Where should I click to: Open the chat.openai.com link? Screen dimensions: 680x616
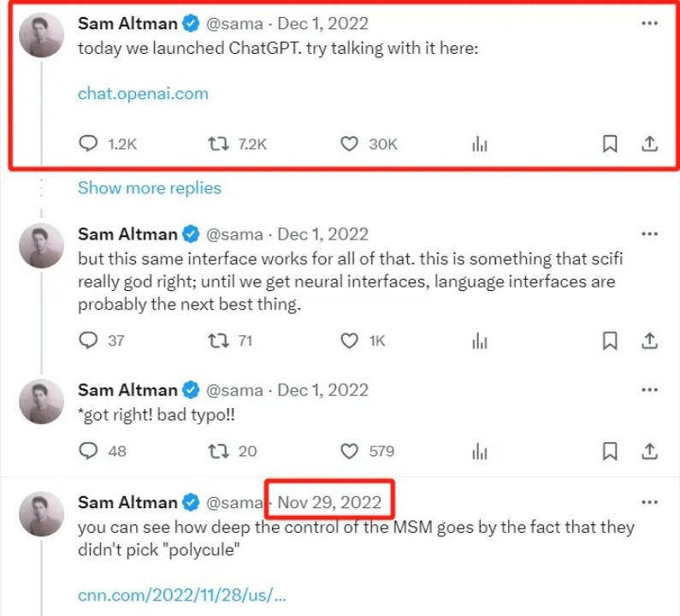coord(143,94)
